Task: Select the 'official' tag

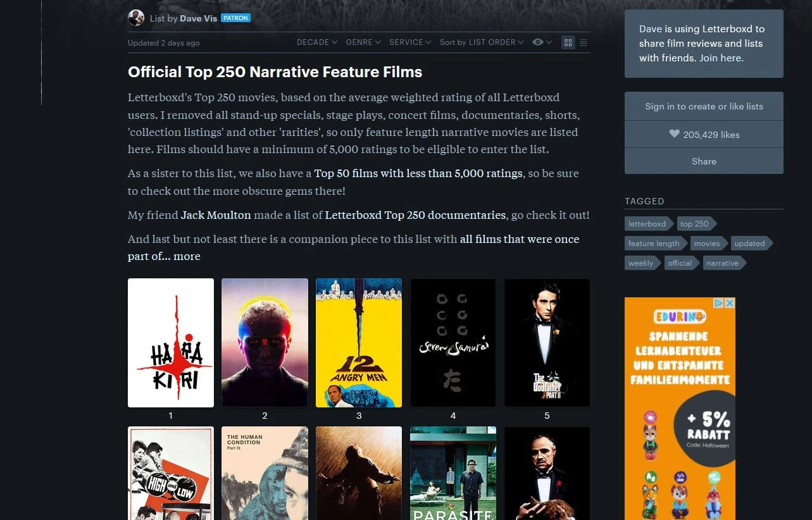Action: click(681, 263)
